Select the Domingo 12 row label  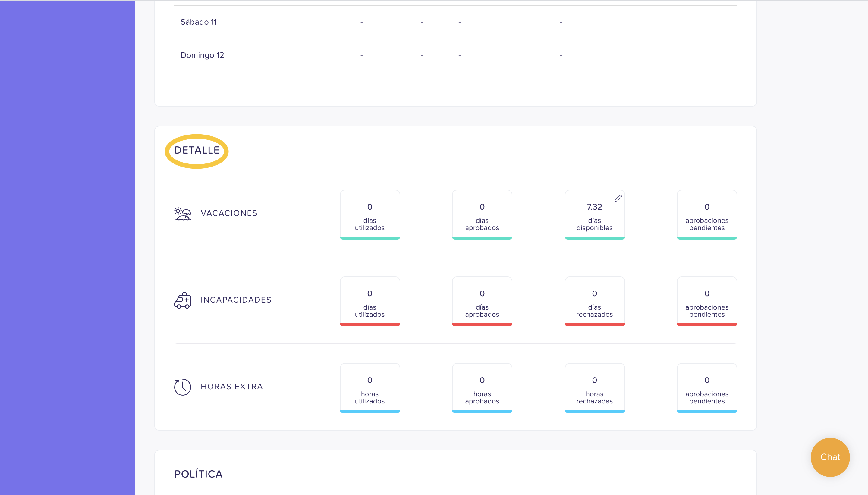tap(202, 55)
